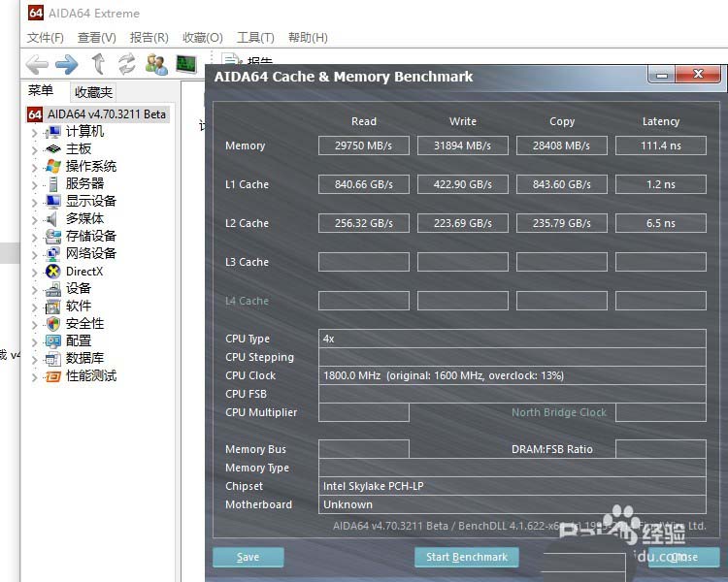728x582 pixels.
Task: Switch to the 收藏夹 tab
Action: pyautogui.click(x=93, y=92)
